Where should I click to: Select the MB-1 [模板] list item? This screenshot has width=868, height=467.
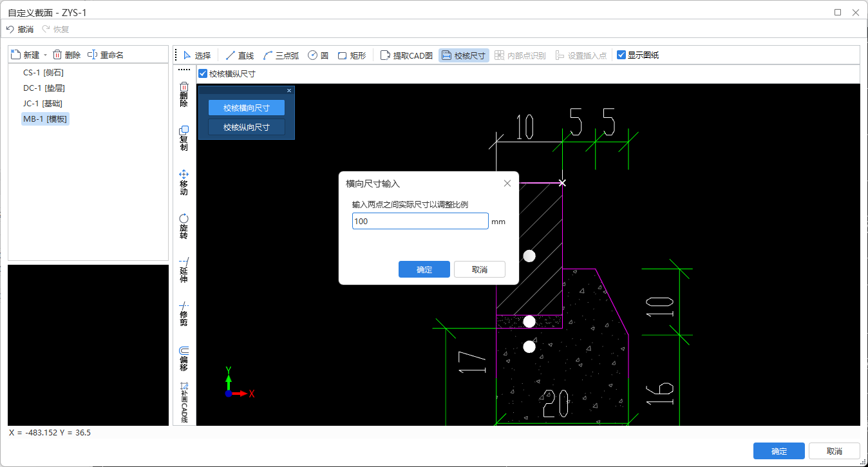(x=45, y=119)
